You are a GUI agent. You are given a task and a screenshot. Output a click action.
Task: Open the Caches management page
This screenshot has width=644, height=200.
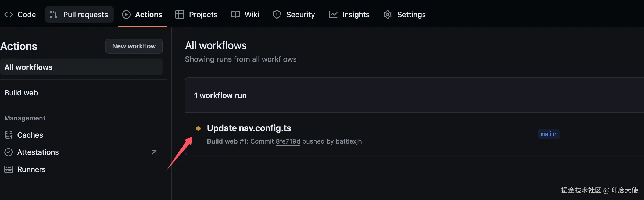30,135
